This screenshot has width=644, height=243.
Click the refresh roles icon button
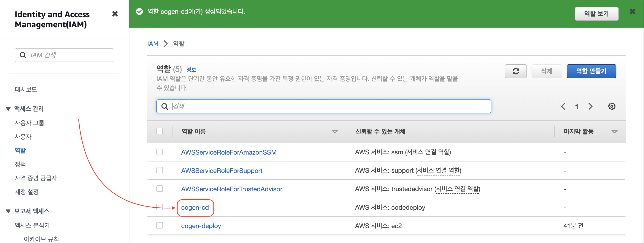click(x=515, y=71)
